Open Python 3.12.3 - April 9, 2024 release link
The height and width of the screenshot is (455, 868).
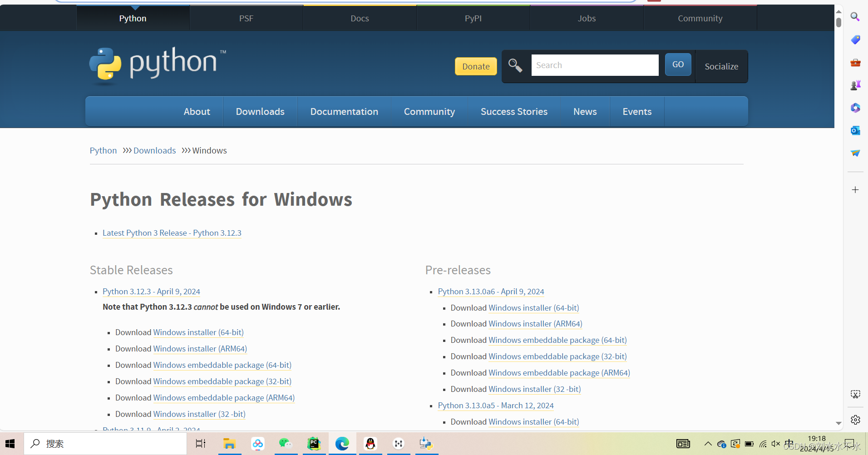[151, 292]
